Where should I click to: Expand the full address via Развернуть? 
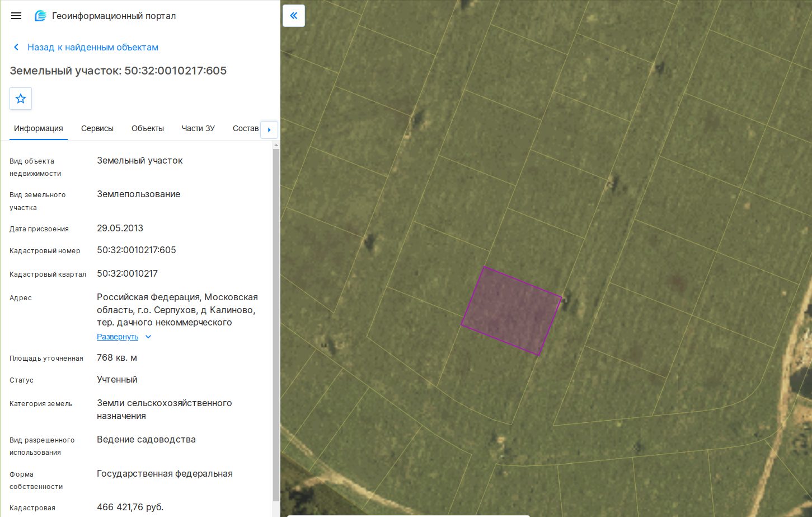[118, 337]
